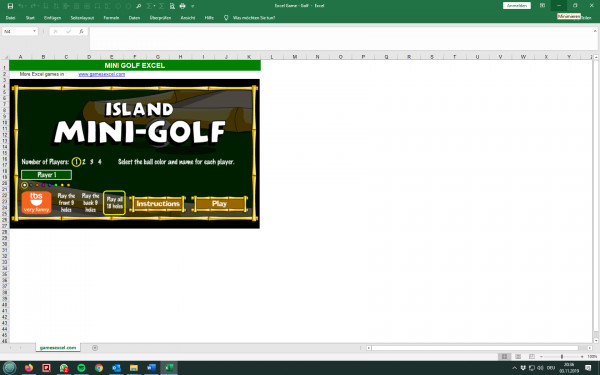Click the horizontal scrollbar right arrow
The image size is (600, 375).
[589, 348]
